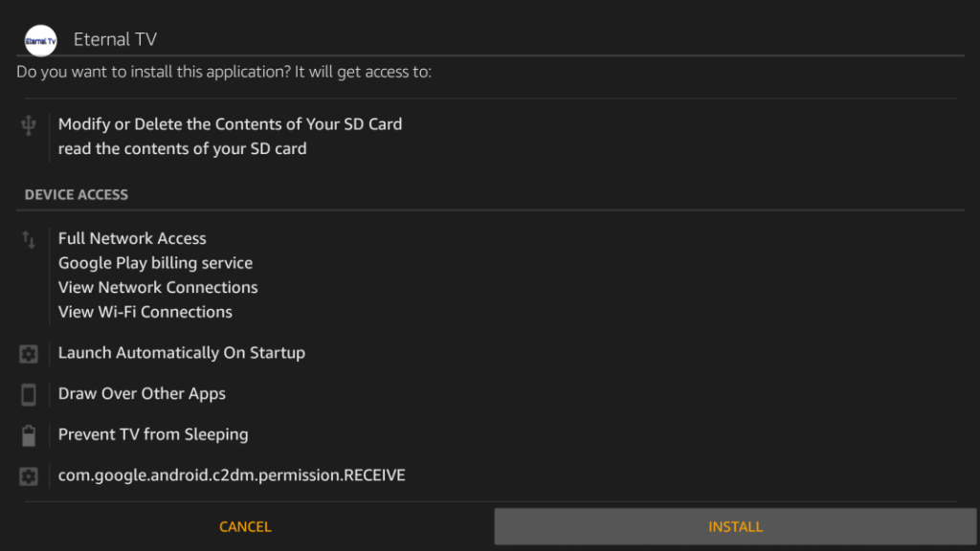
Task: Click the phone icon beside Draw Over Apps
Action: [29, 395]
